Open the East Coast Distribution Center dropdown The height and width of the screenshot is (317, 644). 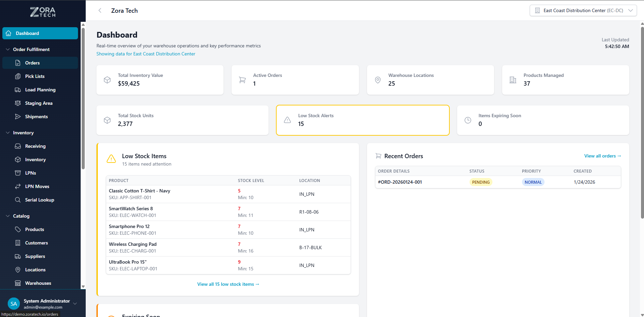583,10
